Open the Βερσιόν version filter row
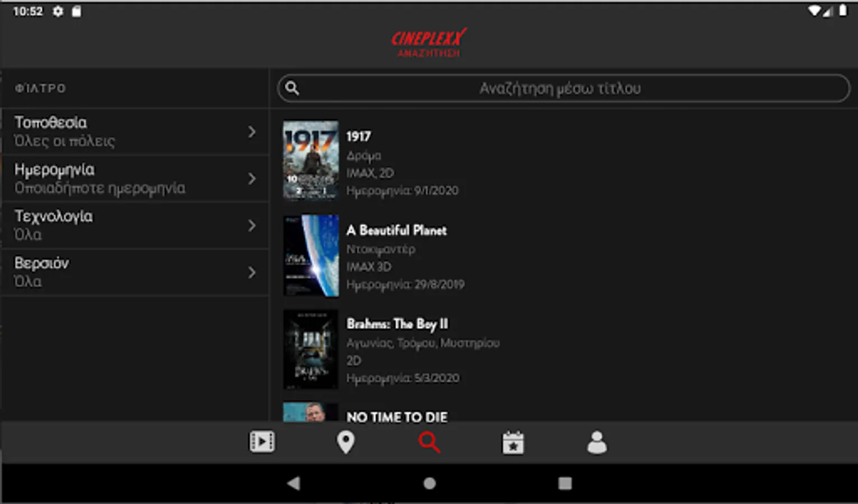Screen dimensions: 858x504 (x=135, y=272)
